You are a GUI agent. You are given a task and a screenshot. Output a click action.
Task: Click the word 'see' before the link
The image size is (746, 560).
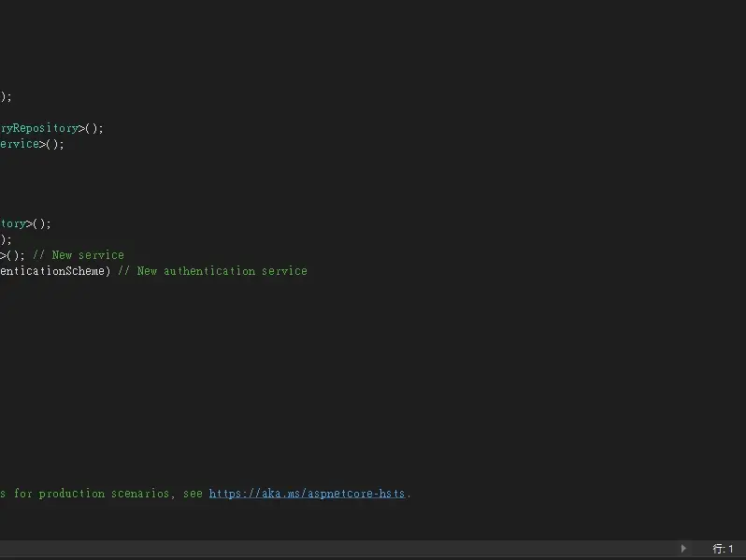[x=193, y=494]
